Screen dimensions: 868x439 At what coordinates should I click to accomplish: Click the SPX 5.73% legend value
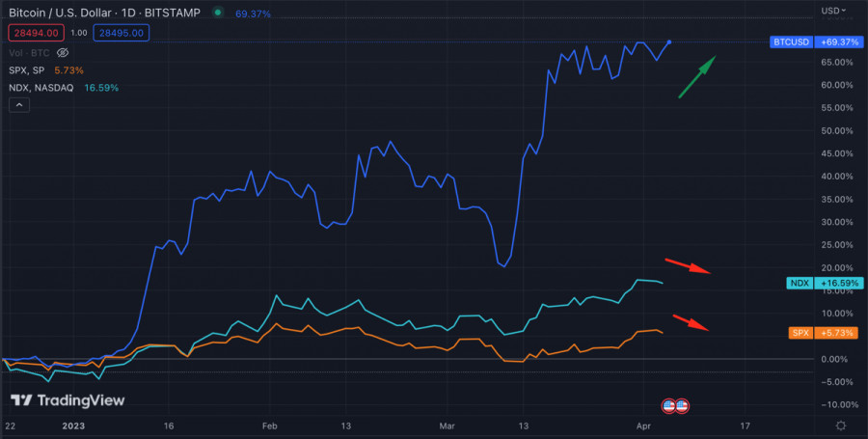pyautogui.click(x=69, y=70)
